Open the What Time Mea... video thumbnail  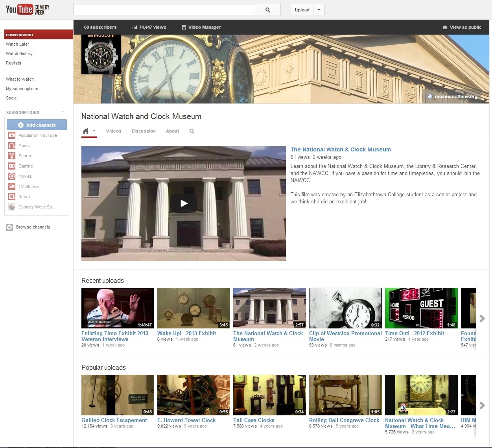pyautogui.click(x=421, y=395)
